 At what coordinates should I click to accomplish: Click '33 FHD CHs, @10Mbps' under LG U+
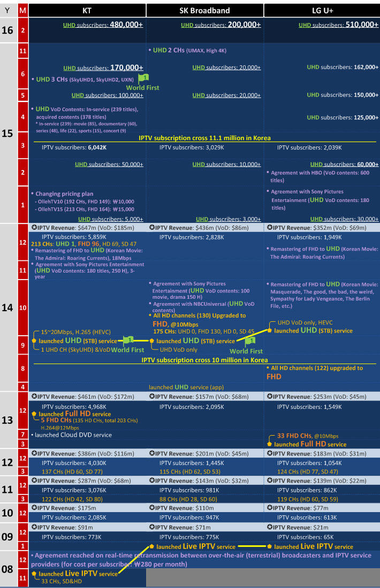308,436
